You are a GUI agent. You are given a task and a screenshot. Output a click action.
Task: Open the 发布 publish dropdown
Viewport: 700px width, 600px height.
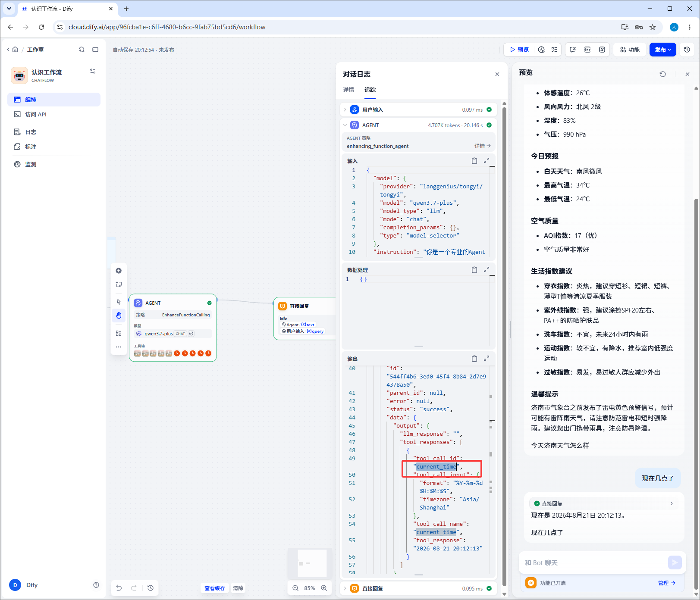point(663,50)
